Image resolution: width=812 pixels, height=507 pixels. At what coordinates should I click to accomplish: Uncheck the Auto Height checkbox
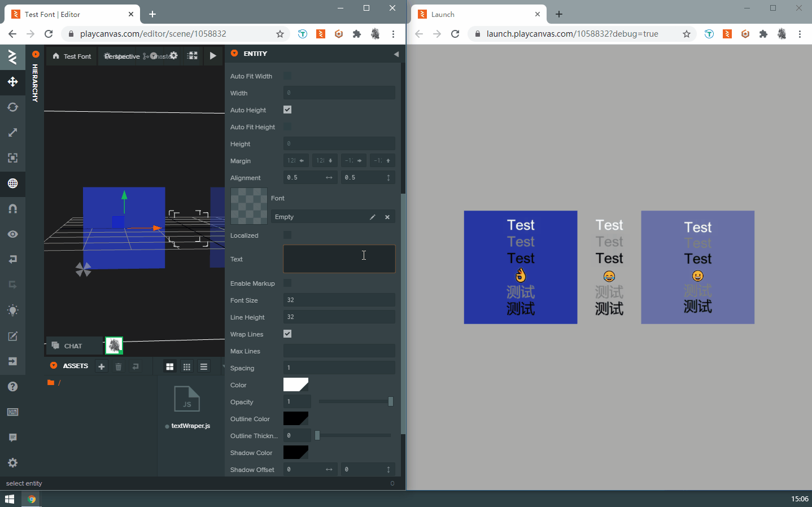click(x=287, y=110)
